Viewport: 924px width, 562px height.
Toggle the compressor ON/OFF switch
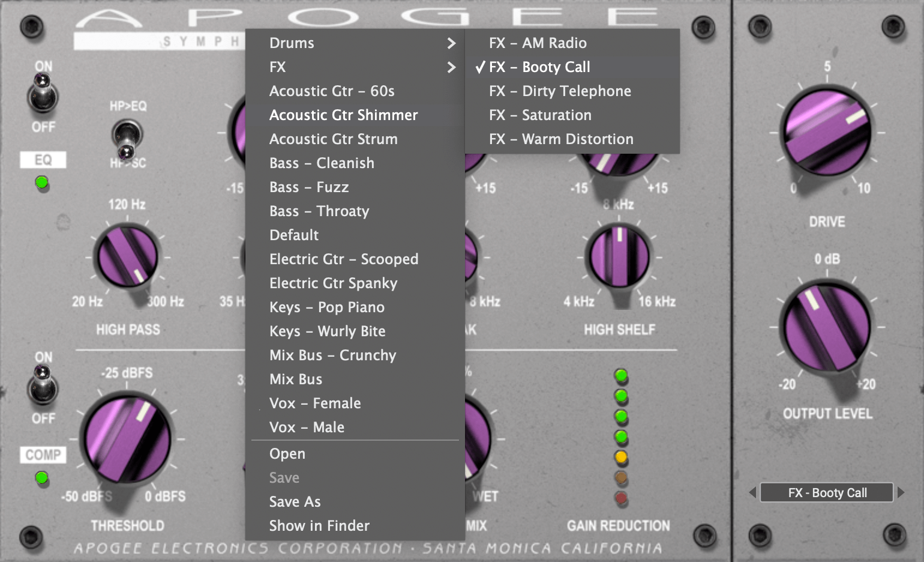coord(43,384)
